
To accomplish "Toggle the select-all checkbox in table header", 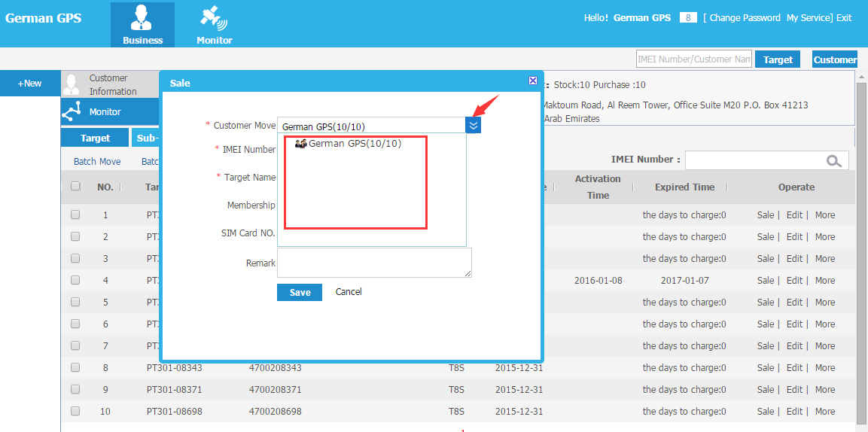I will click(75, 187).
